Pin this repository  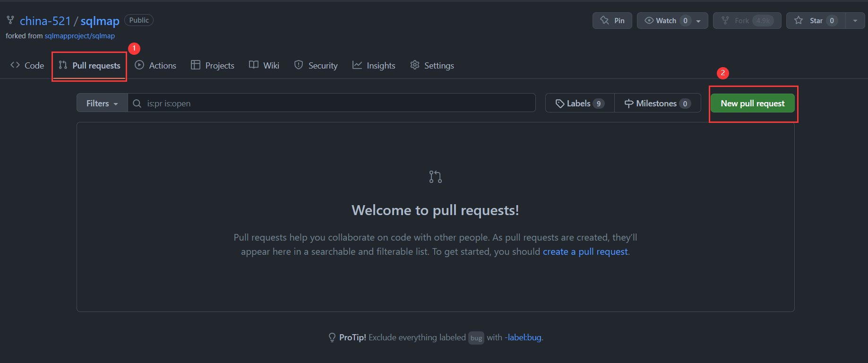[x=612, y=21]
